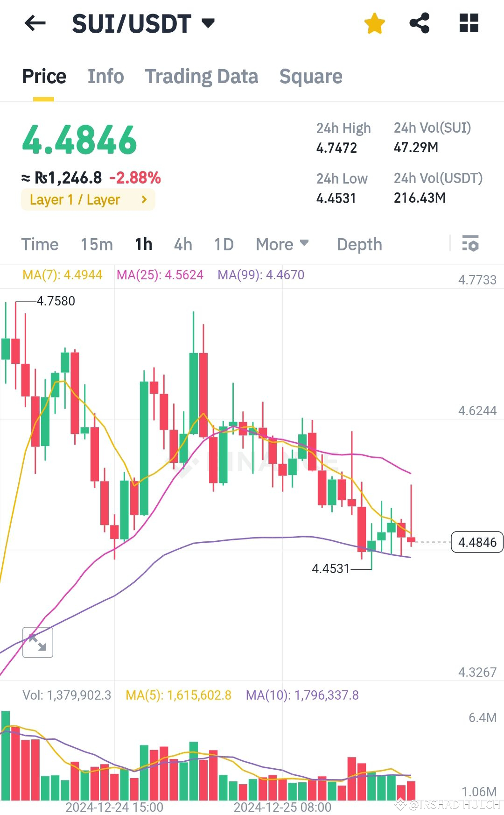Open the Layer 1 / Layer category chevron
504x815 pixels.
tap(143, 199)
